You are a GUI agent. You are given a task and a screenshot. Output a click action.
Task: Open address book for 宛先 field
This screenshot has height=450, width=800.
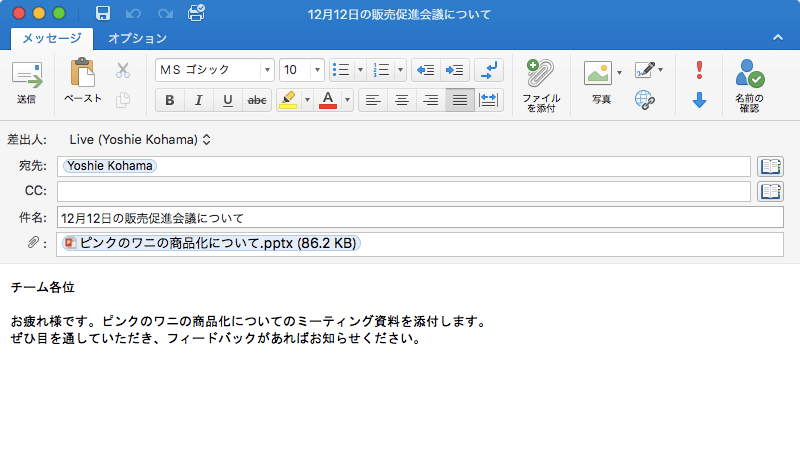[770, 166]
